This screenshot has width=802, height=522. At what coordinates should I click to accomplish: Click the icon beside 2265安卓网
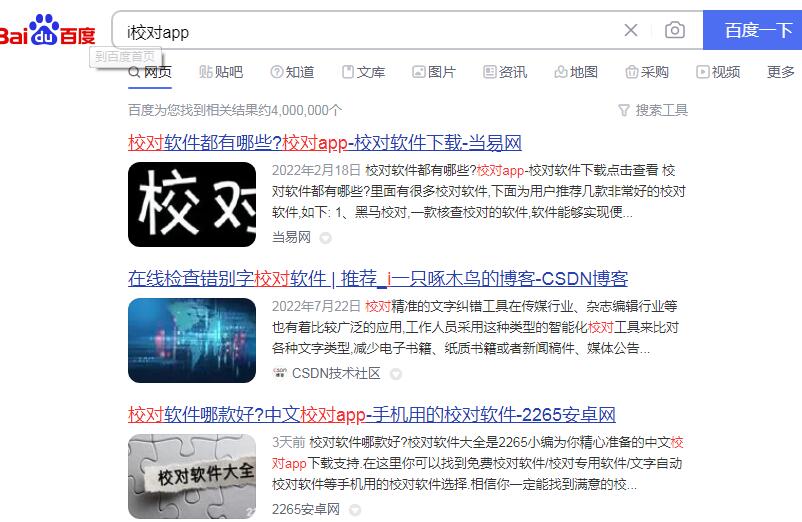354,510
